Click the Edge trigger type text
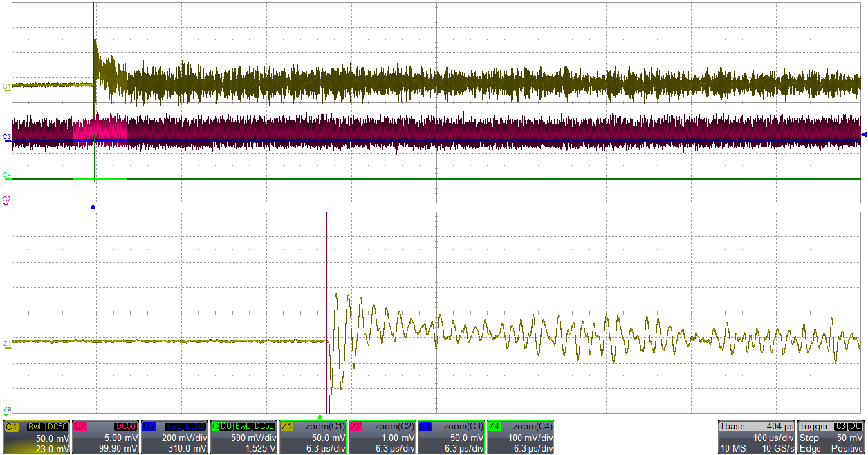Screen dimensions: 868x455 coord(809,449)
